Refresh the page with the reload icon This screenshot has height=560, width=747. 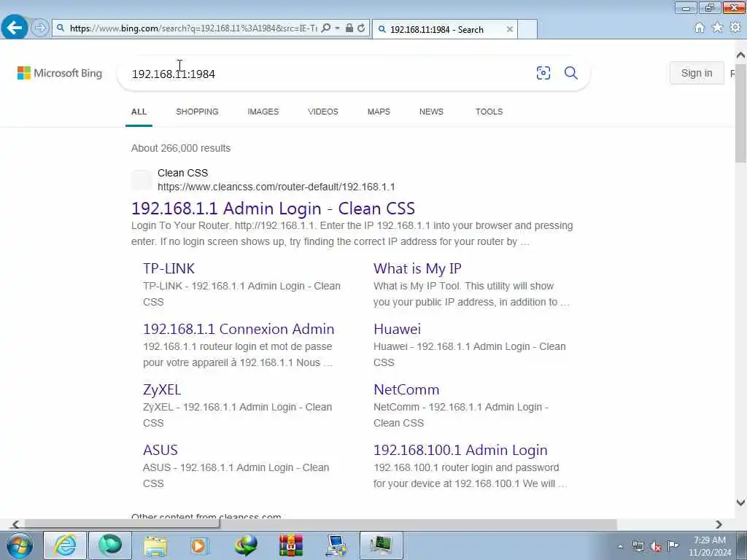pos(362,28)
